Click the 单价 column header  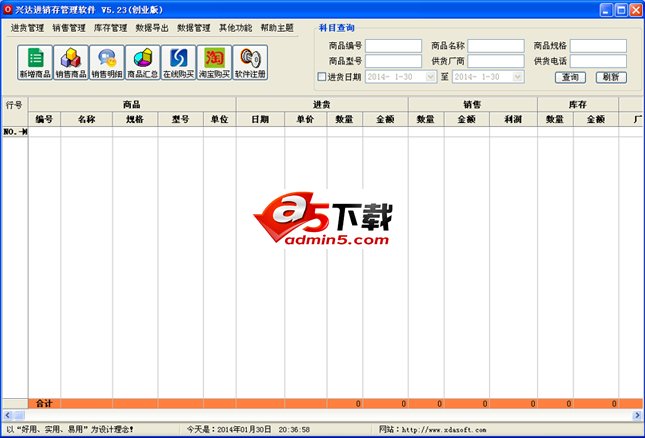tap(306, 119)
